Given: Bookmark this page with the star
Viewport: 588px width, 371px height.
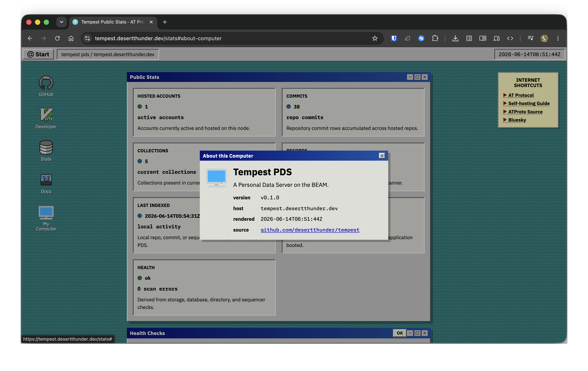Looking at the screenshot, I should coord(375,38).
